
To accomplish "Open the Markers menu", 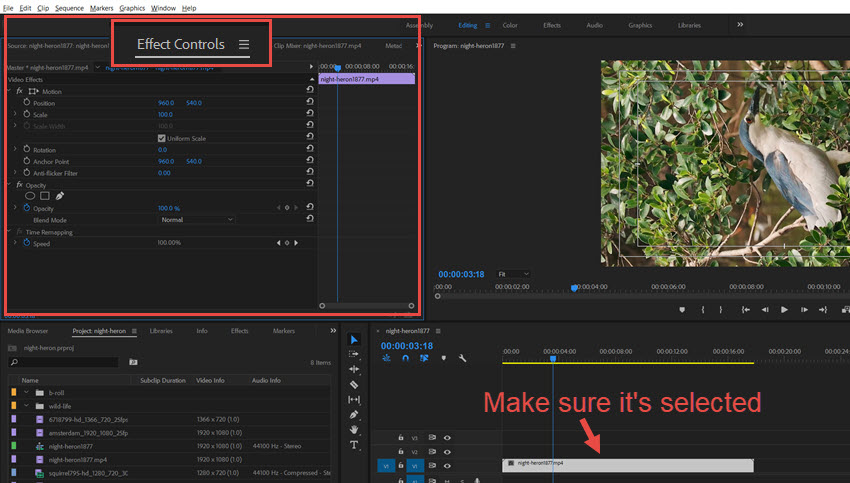I will 101,8.
